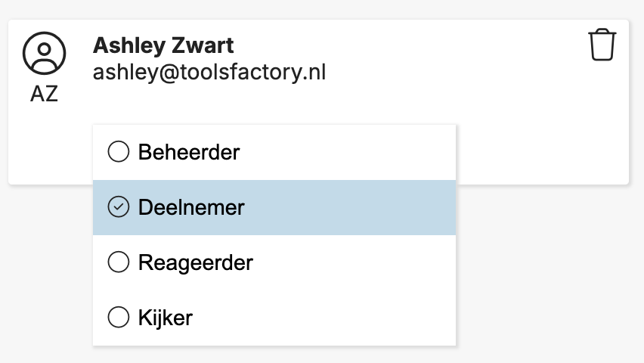Click the checked Deelnemer radio circle
The image size is (644, 363).
point(118,206)
